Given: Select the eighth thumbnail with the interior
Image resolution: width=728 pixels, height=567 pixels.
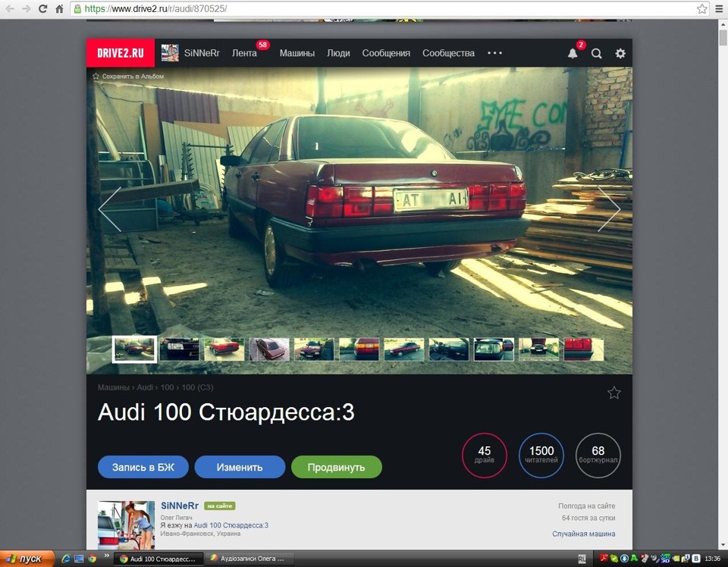Looking at the screenshot, I should point(449,349).
